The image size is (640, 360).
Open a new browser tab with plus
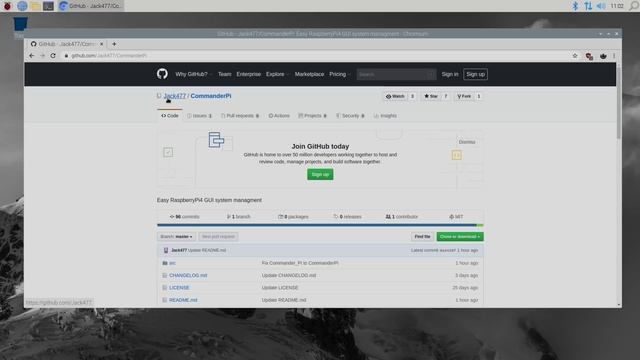point(114,44)
